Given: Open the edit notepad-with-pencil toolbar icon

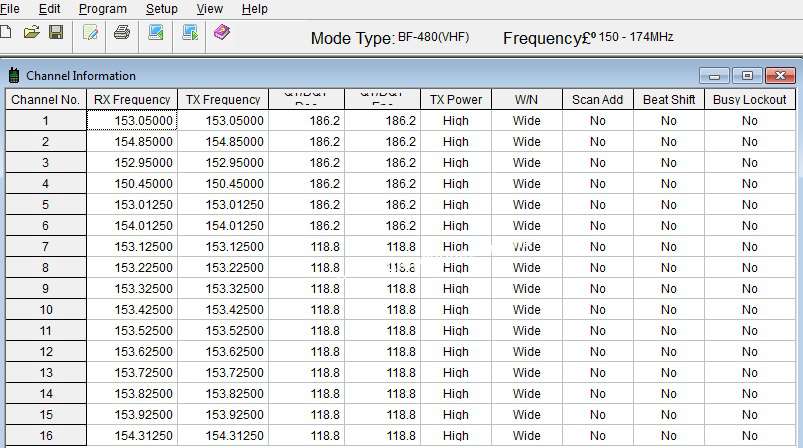Looking at the screenshot, I should (x=90, y=33).
